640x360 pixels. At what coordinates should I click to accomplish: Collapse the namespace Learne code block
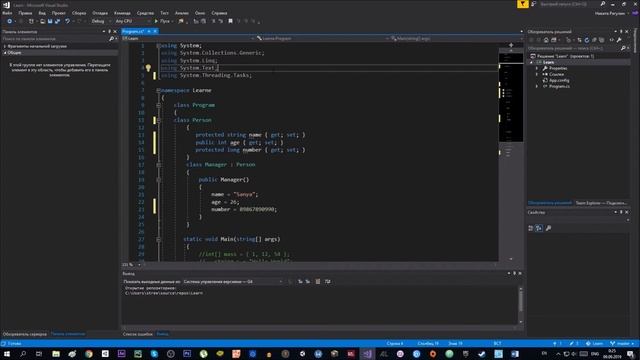[158, 90]
